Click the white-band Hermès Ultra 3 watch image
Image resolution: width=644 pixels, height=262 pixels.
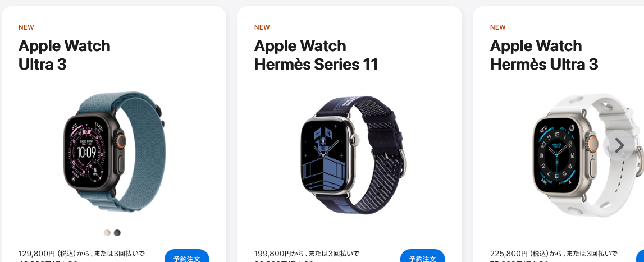point(587,156)
